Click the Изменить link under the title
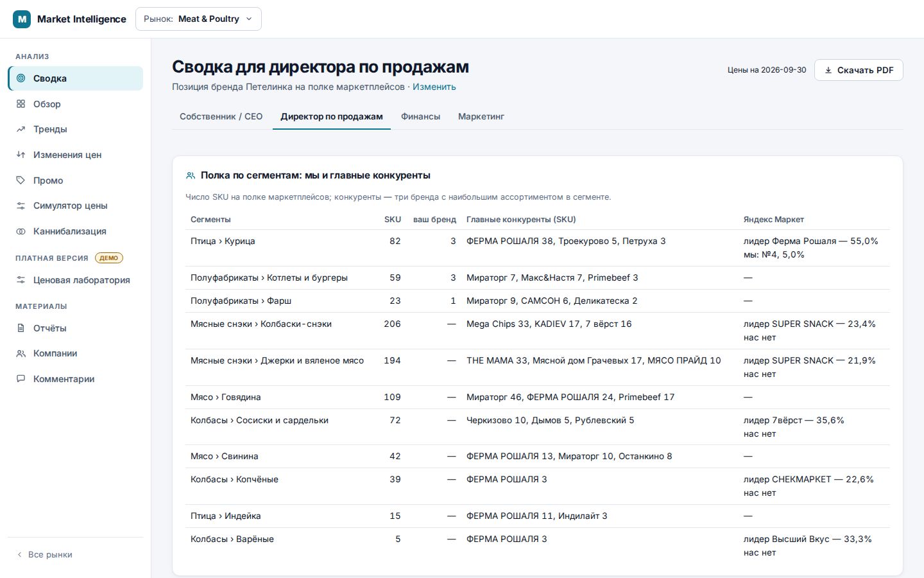 (x=434, y=87)
